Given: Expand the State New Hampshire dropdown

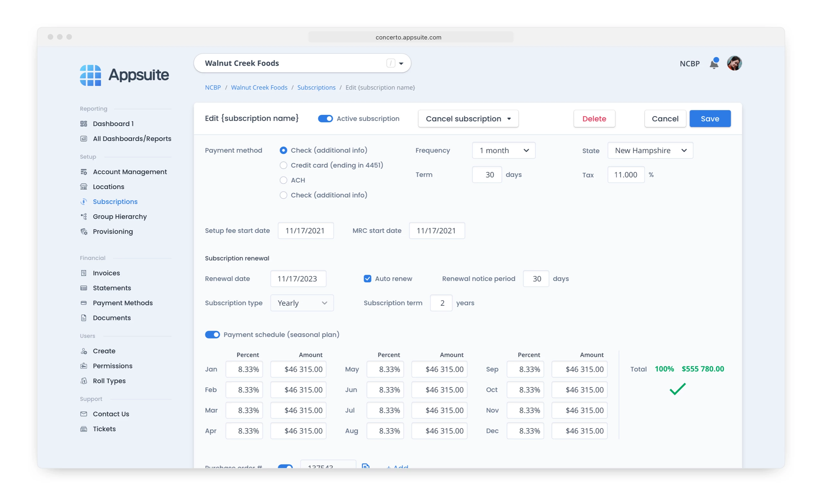Looking at the screenshot, I should [650, 151].
